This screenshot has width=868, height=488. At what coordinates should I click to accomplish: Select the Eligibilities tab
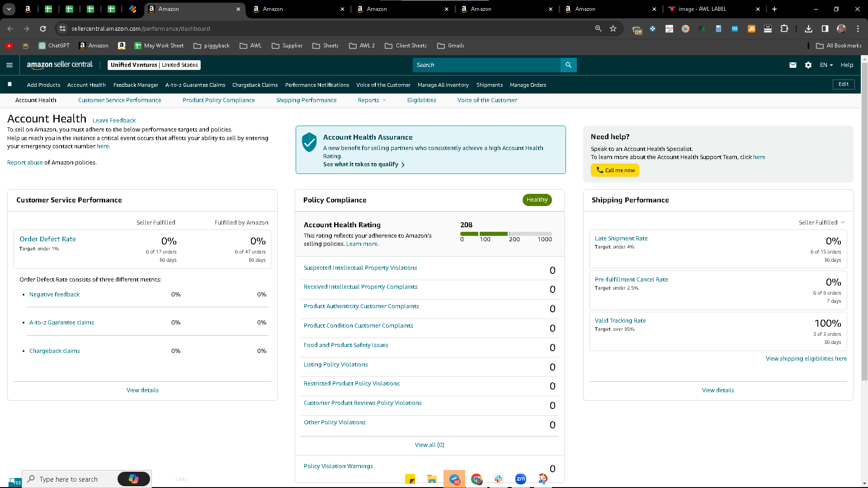point(421,100)
